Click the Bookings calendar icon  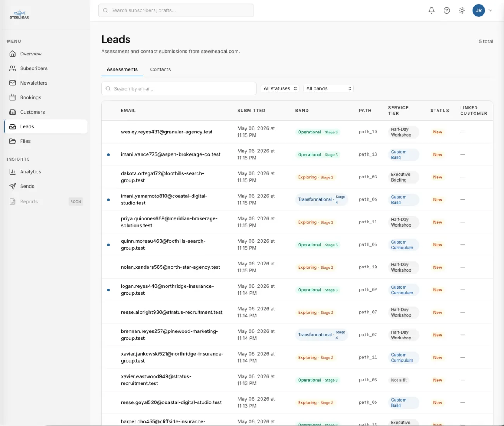(12, 97)
